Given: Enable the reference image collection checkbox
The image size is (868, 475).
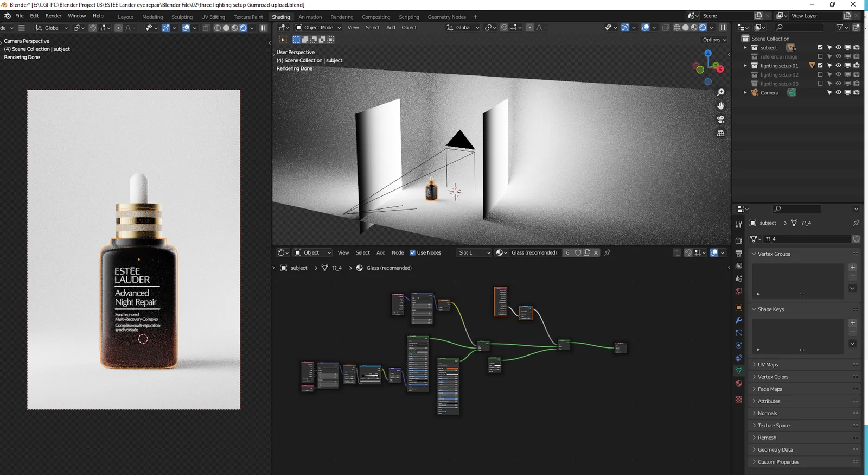Looking at the screenshot, I should 820,56.
